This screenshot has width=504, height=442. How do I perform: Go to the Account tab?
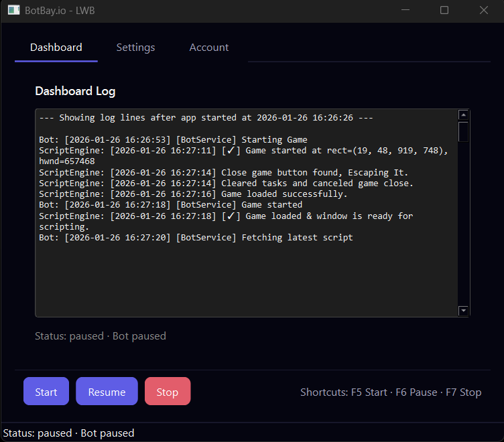pyautogui.click(x=209, y=48)
